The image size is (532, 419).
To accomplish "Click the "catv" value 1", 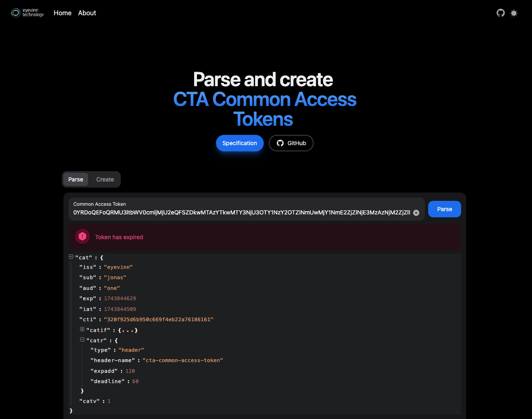I will tap(109, 401).
